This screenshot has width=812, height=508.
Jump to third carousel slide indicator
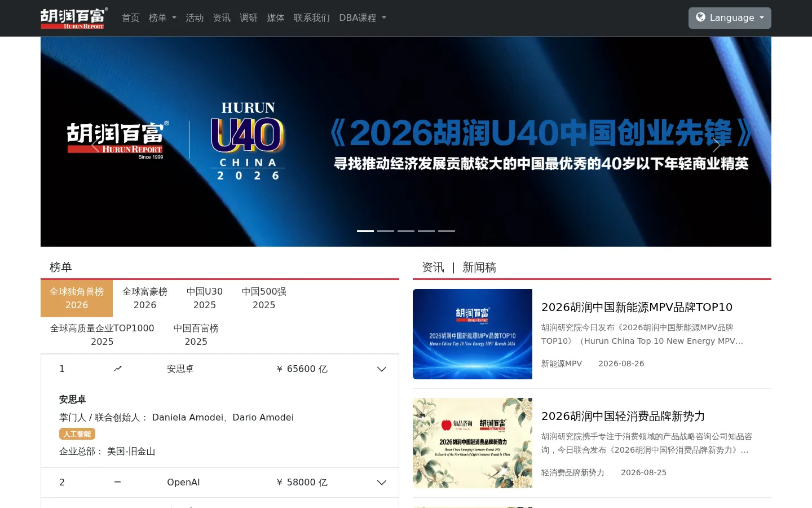point(406,231)
